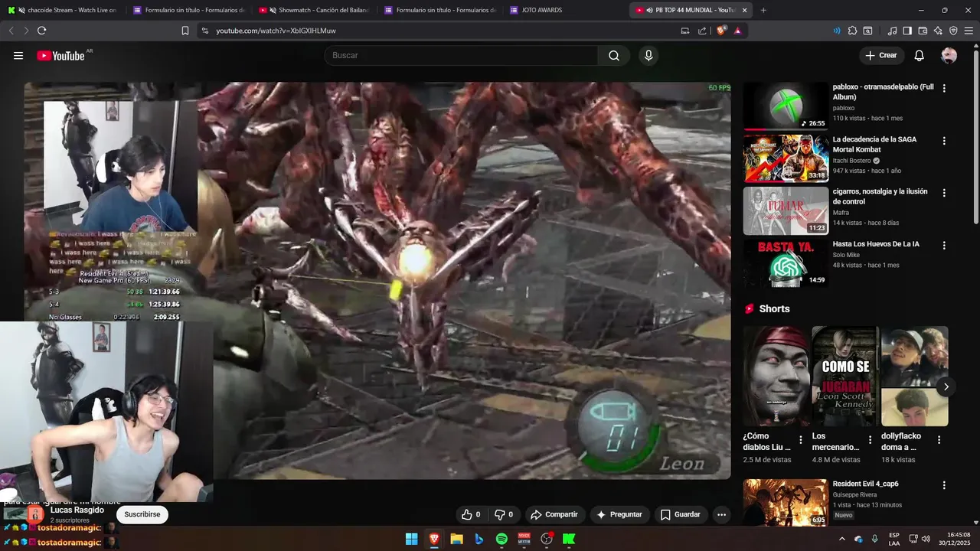Focus the Buscar search field
Screen dimensions: 980x551
pyautogui.click(x=461, y=55)
